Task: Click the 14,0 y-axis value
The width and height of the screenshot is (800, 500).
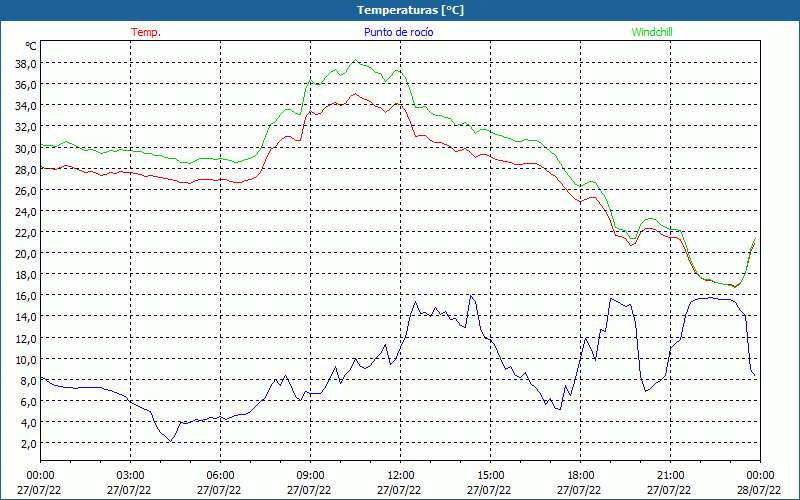Action: point(27,317)
